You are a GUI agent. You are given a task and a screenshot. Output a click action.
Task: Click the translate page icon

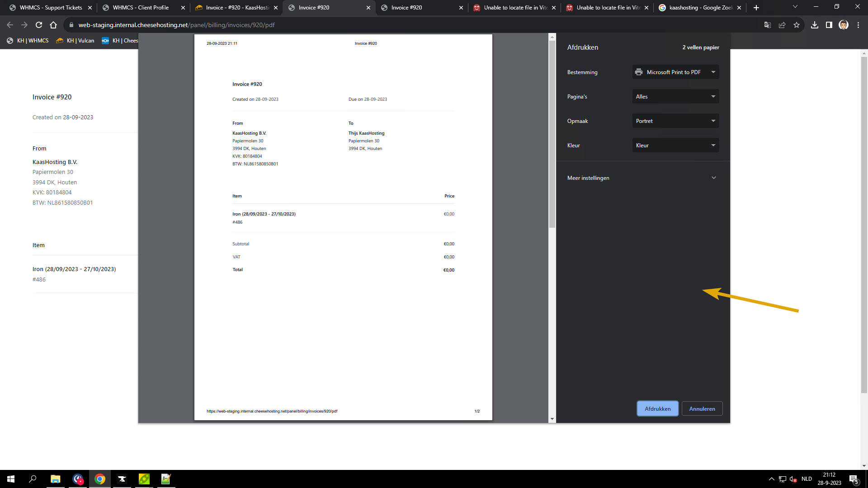tap(768, 25)
